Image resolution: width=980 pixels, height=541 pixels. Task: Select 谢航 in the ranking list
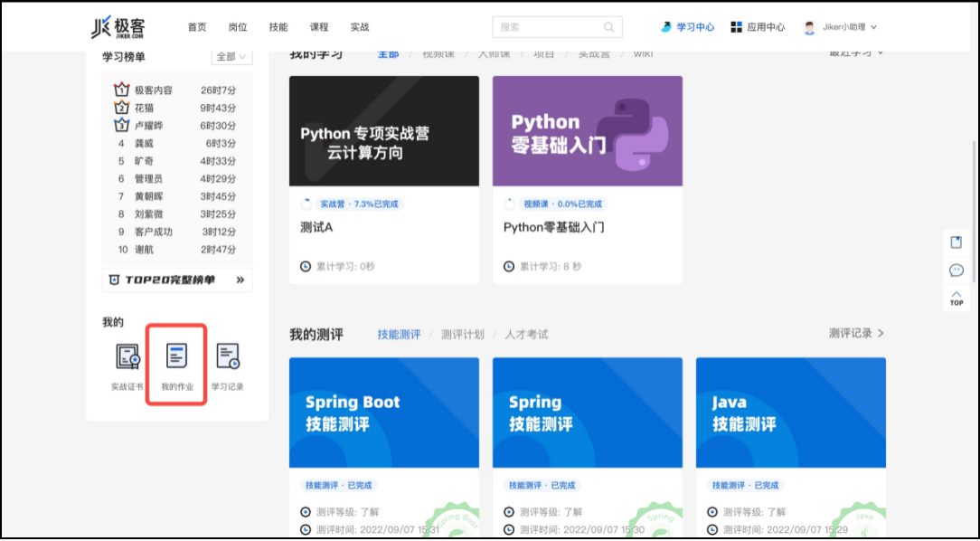[144, 249]
